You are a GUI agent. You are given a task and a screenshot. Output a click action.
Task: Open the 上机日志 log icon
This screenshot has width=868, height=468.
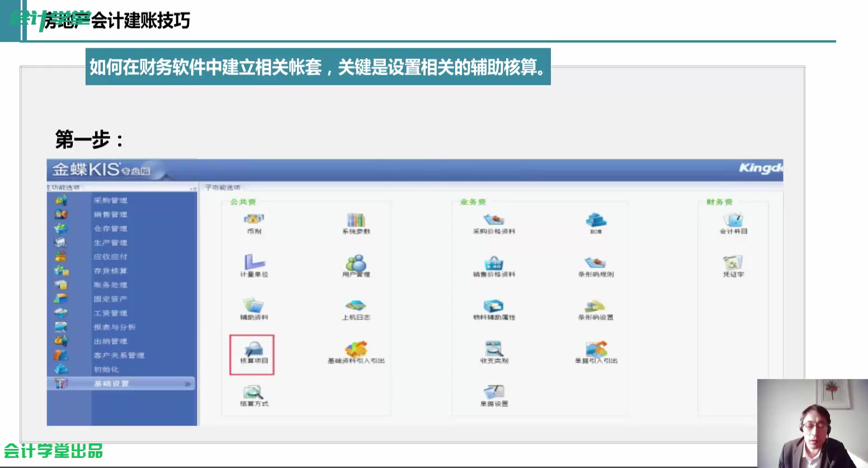356,309
